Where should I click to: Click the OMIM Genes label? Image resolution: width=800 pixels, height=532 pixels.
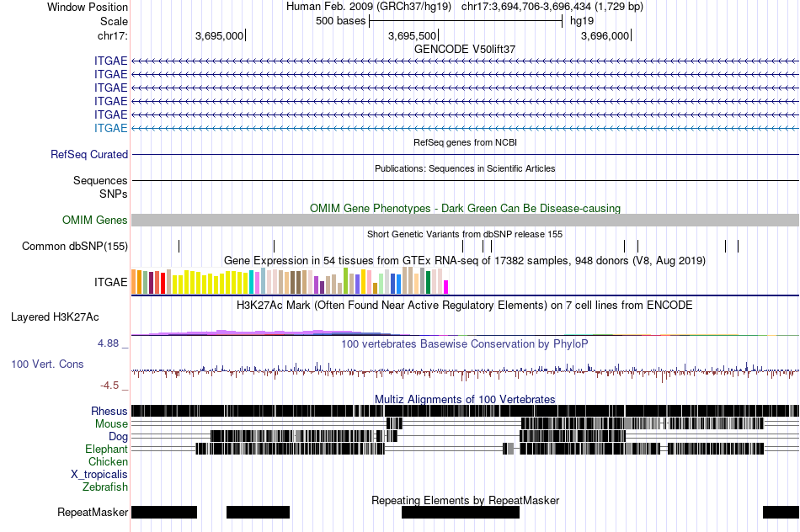point(94,220)
